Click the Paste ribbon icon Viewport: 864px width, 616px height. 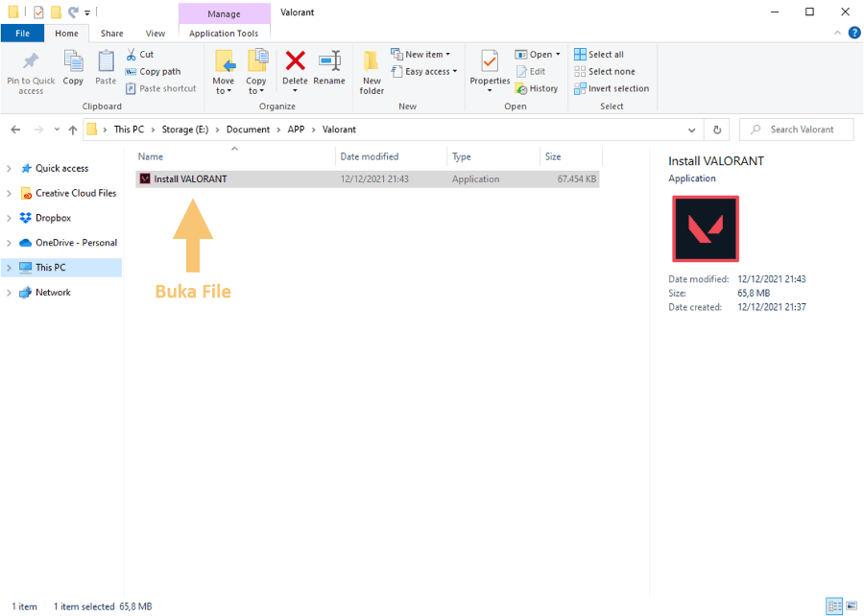click(x=106, y=60)
